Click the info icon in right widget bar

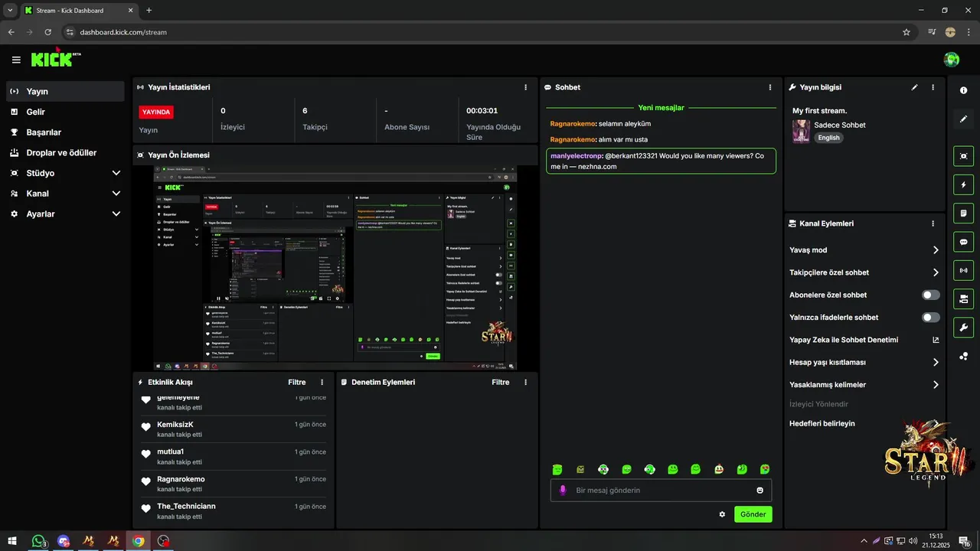click(x=964, y=90)
